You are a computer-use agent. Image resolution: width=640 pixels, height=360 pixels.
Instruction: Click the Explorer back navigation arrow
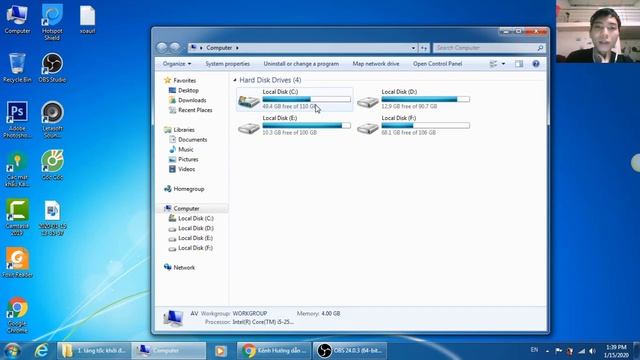(162, 48)
